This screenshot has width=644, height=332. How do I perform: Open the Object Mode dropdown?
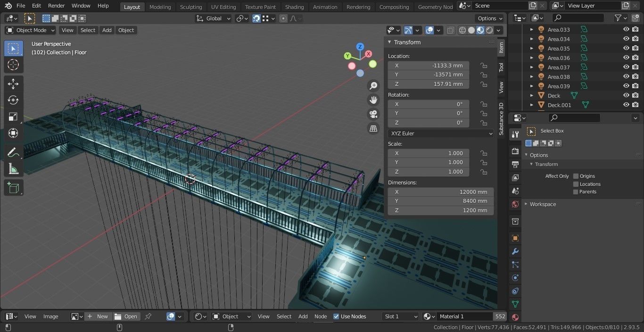31,30
